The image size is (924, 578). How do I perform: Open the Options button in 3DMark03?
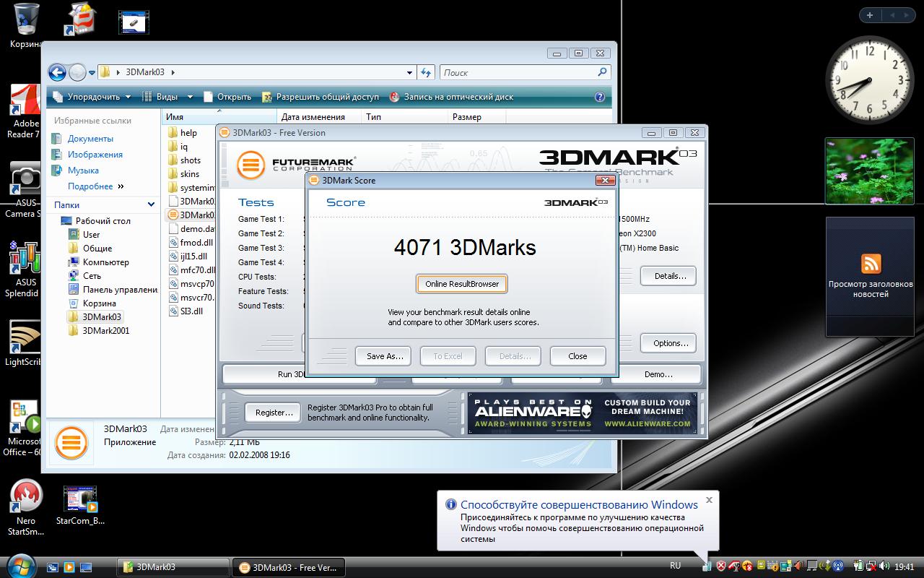668,343
